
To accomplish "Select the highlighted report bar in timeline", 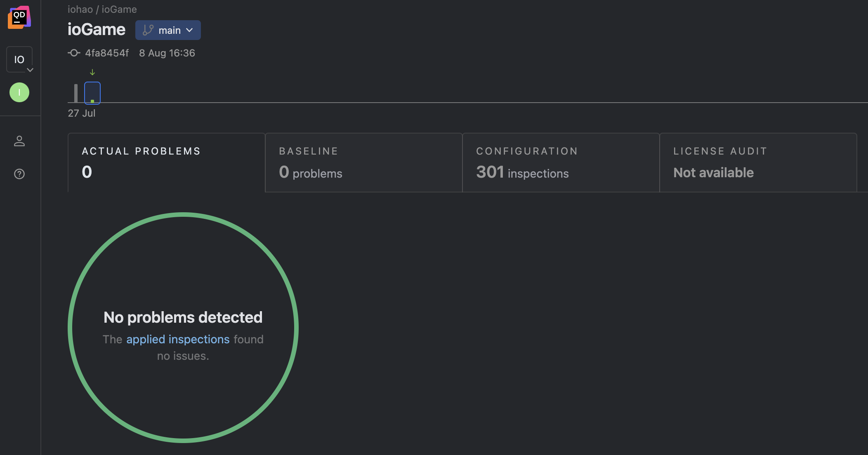I will [x=92, y=93].
